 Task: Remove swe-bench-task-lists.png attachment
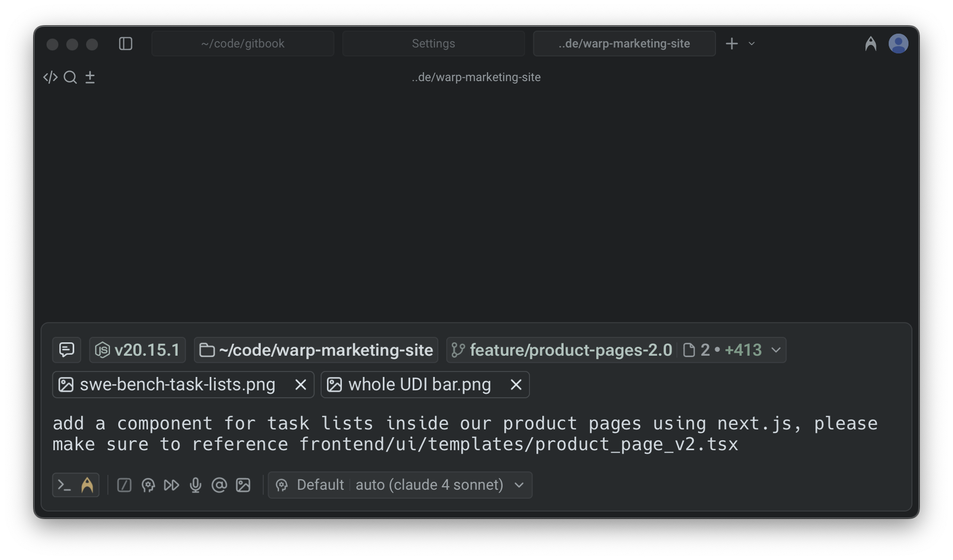pyautogui.click(x=300, y=384)
